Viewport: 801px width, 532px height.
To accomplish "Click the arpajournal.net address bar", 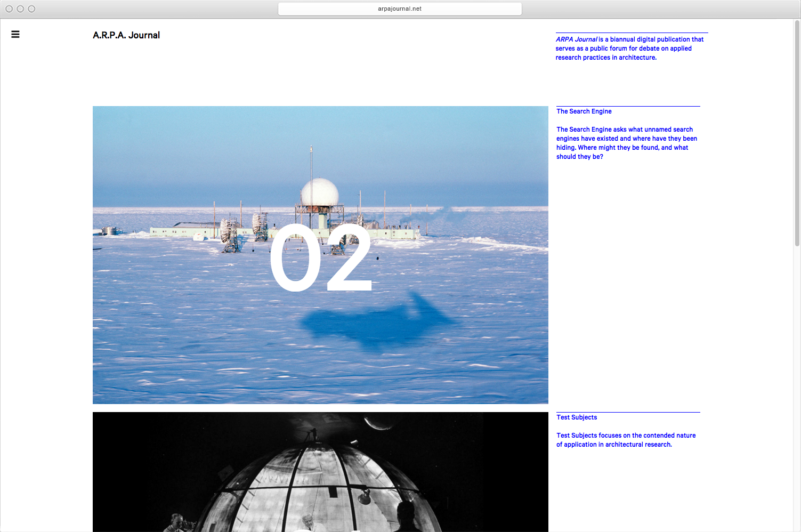I will 400,9.
